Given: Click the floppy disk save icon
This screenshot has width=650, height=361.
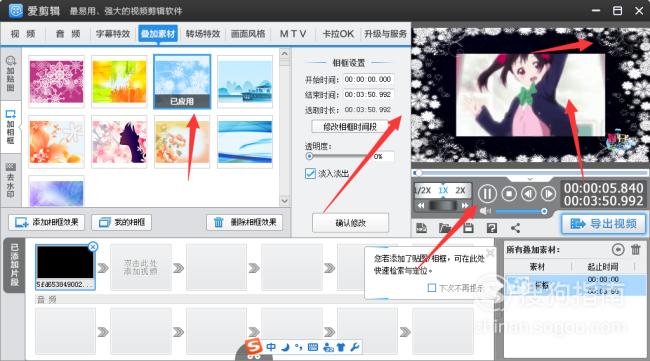Looking at the screenshot, I should (468, 228).
